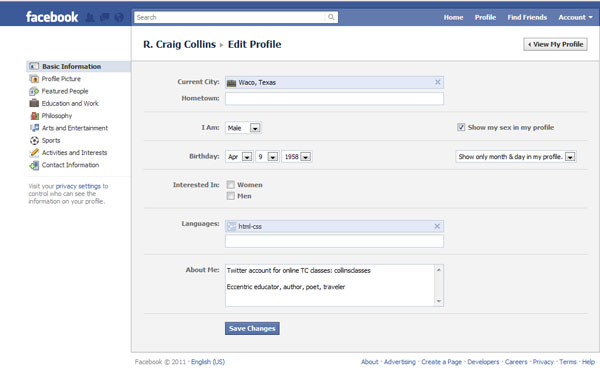This screenshot has width=600, height=375.
Task: Click About Me text area
Action: point(330,285)
